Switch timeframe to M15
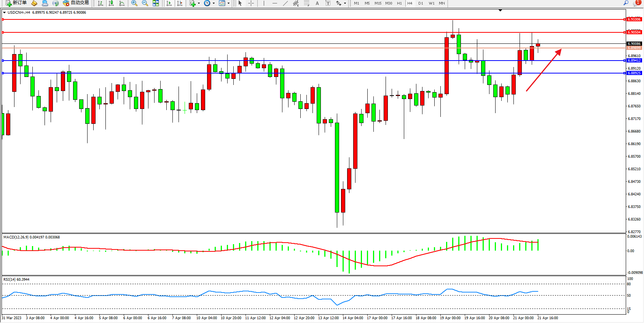 coord(378,3)
